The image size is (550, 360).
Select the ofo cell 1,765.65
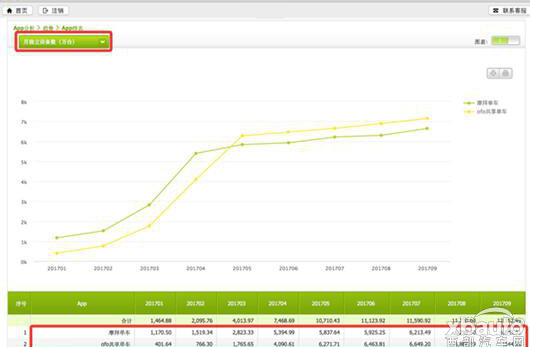pos(243,344)
